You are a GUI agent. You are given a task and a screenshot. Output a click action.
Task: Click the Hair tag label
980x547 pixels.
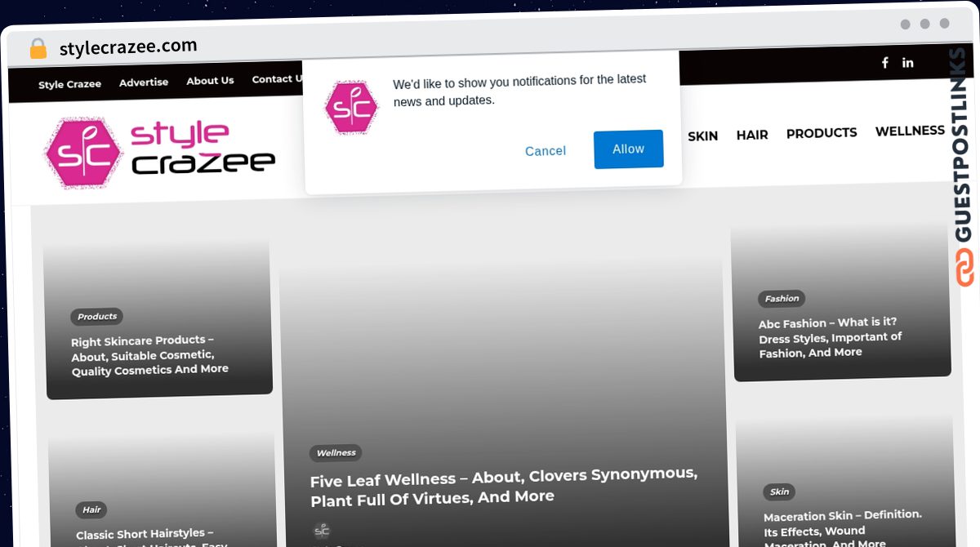click(x=91, y=510)
